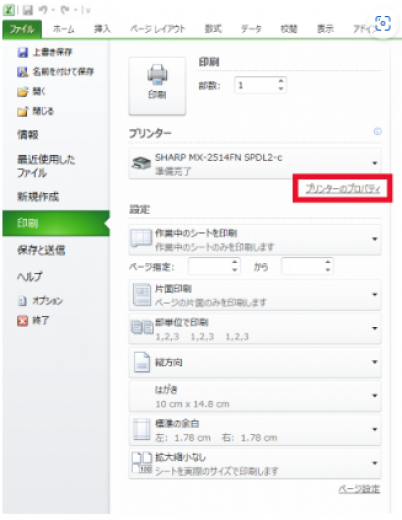402x520 pixels.
Task: Click the ページ設定 link at bottom
Action: pos(359,489)
